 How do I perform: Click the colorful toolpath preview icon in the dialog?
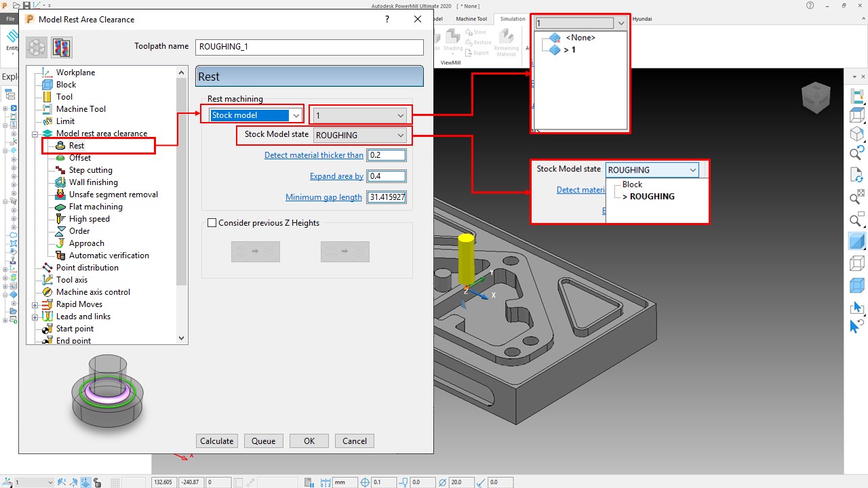[62, 47]
